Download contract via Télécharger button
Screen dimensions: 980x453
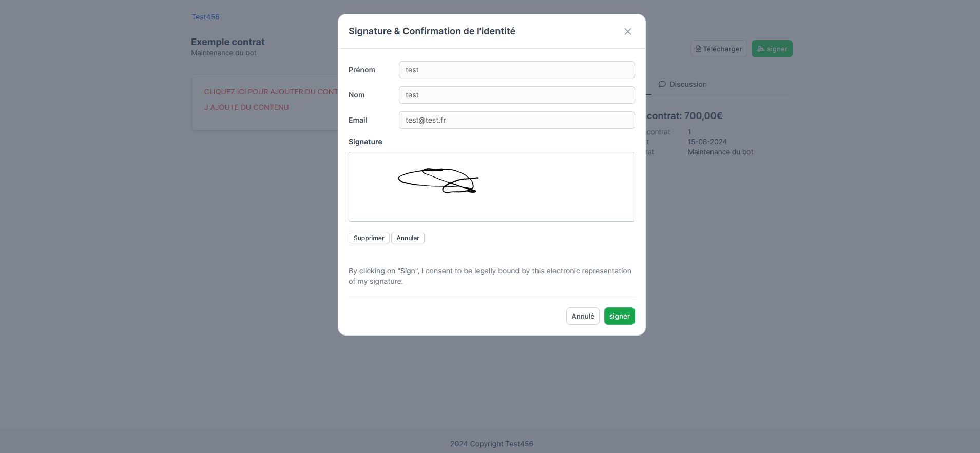point(719,49)
